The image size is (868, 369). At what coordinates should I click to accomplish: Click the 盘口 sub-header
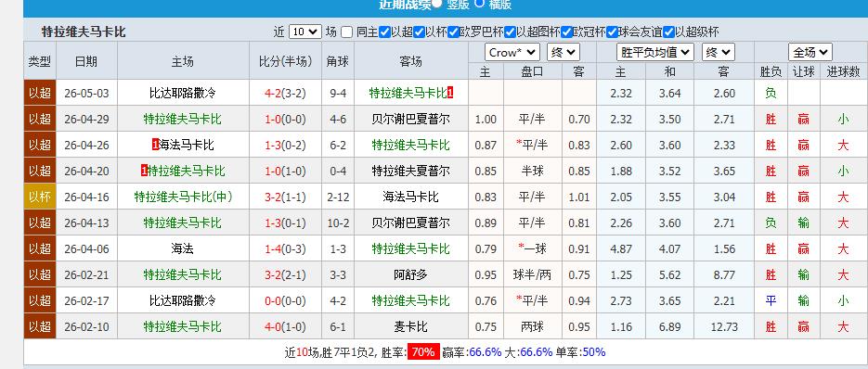pos(532,71)
